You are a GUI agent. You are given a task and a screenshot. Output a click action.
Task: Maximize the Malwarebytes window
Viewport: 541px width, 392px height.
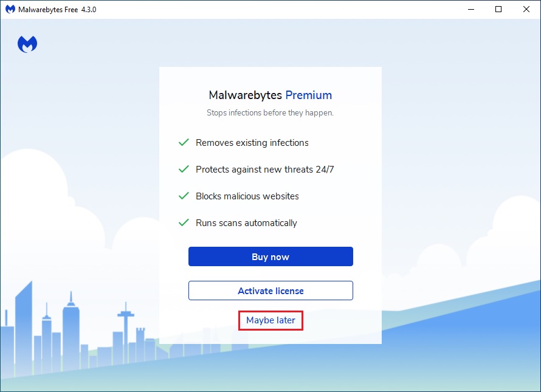pos(498,9)
